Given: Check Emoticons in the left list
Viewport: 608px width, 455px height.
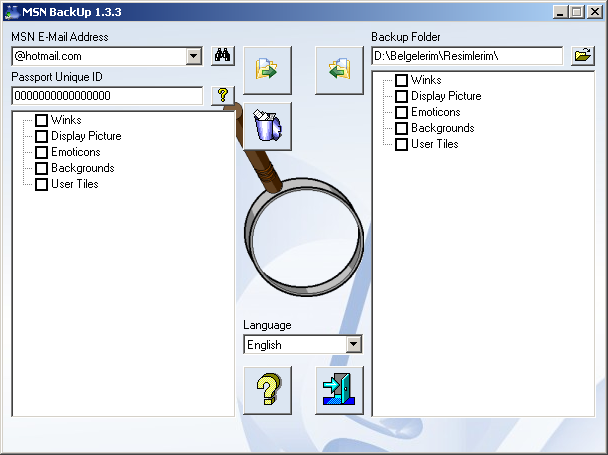Looking at the screenshot, I should [x=41, y=152].
